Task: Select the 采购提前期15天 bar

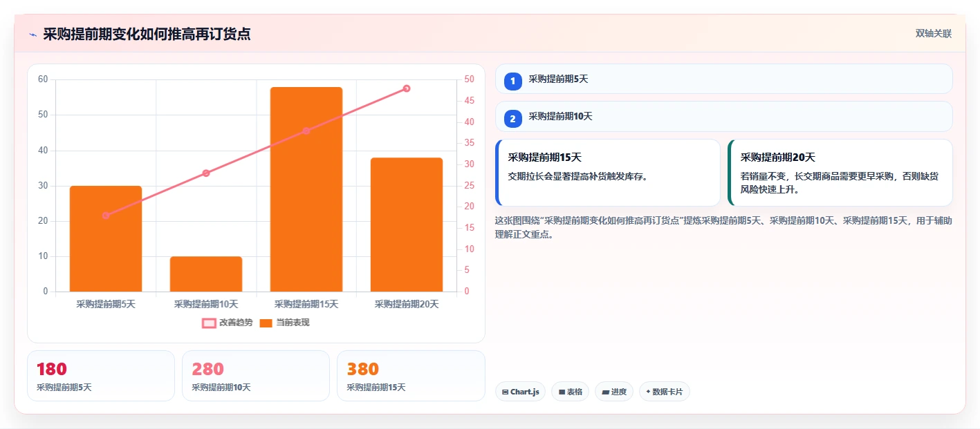Action: click(x=306, y=189)
